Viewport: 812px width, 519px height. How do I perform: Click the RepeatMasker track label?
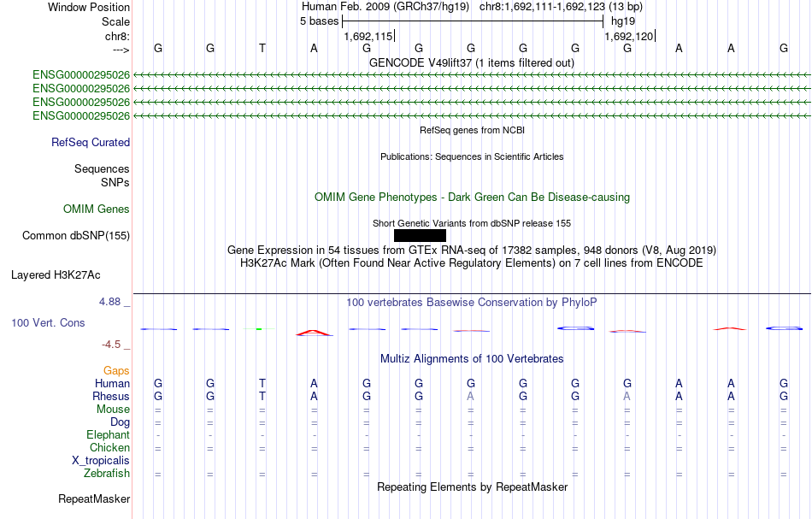[x=94, y=498]
